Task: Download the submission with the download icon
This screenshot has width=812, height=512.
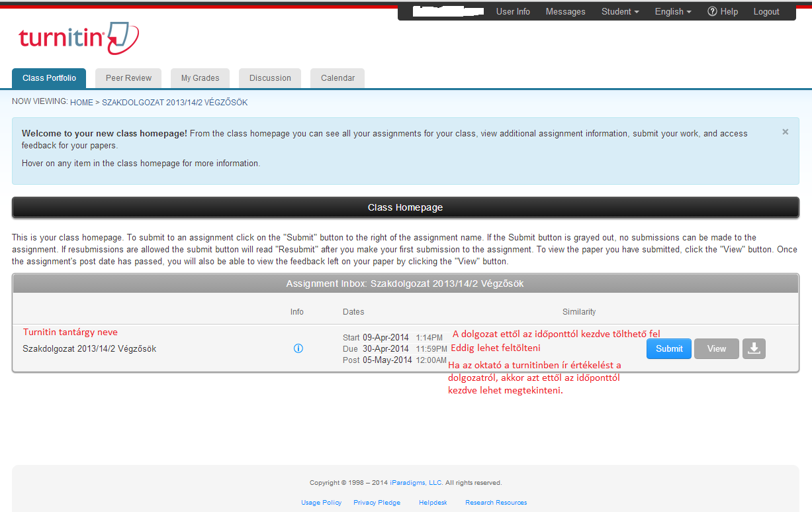Action: (754, 348)
